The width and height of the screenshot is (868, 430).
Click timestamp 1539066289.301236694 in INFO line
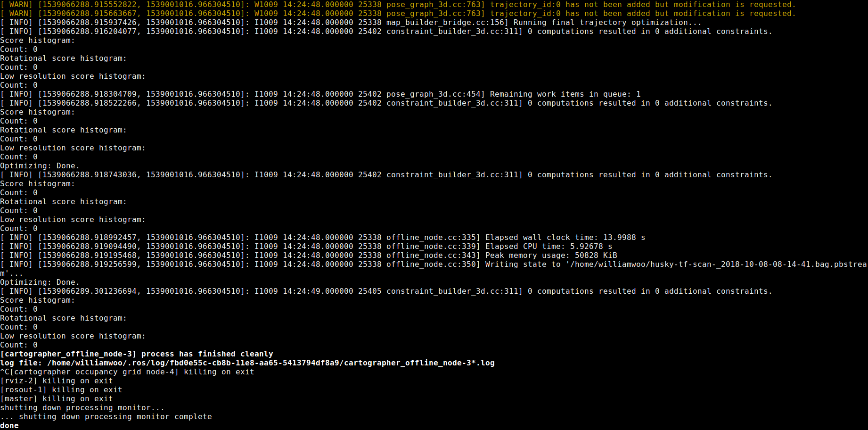[90, 291]
